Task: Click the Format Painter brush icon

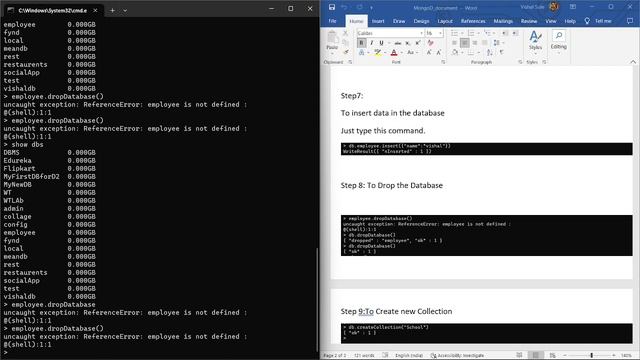Action: pyautogui.click(x=346, y=52)
